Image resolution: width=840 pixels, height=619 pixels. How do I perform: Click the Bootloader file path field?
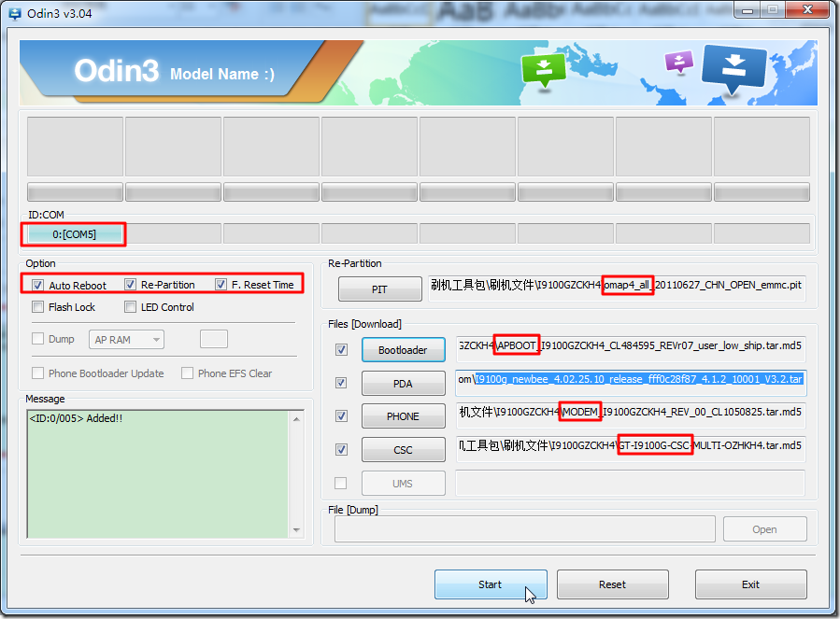[x=631, y=349]
